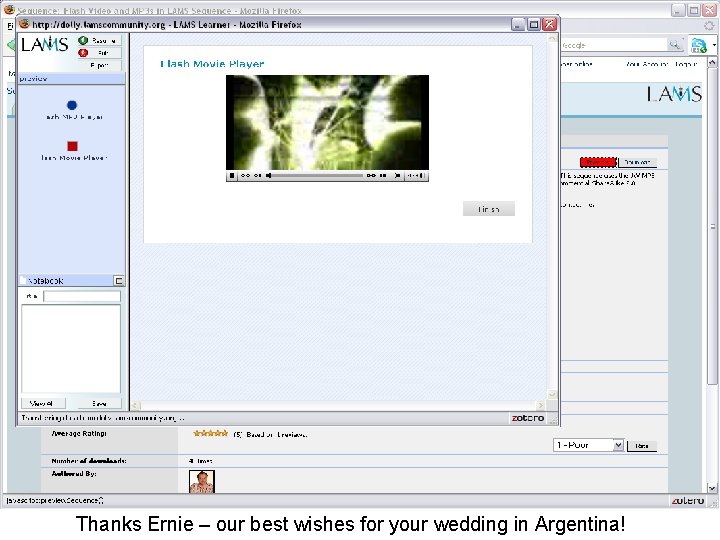The image size is (720, 540).
Task: Click the author's photo thumbnail
Action: point(202,482)
